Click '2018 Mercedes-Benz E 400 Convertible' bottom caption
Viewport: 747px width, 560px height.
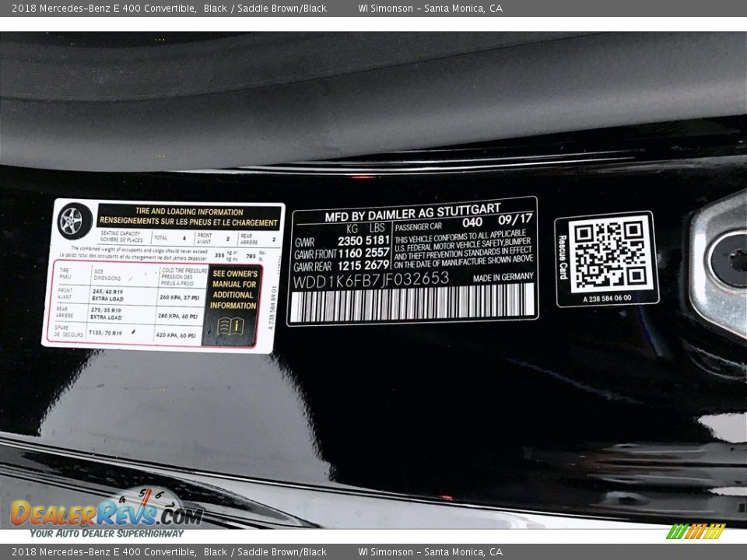103,552
